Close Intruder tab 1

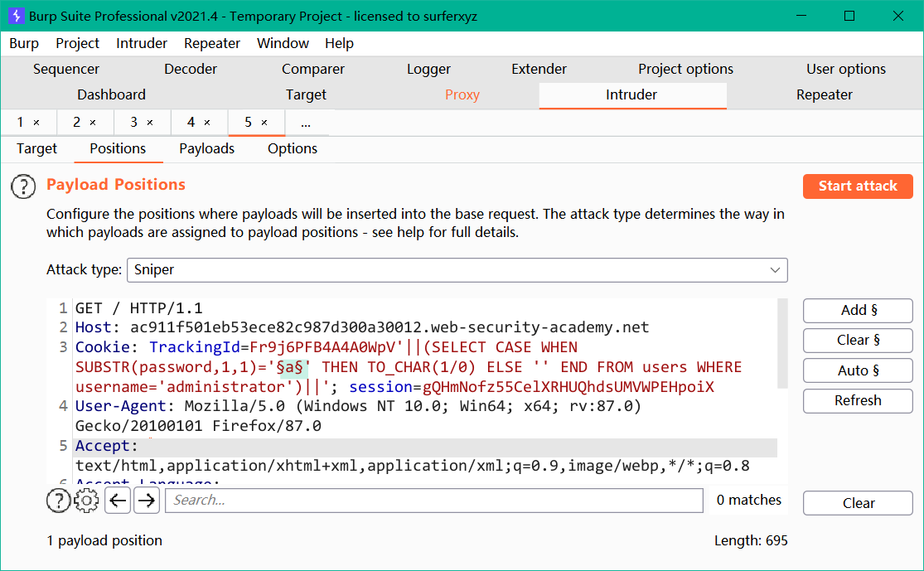(x=36, y=123)
